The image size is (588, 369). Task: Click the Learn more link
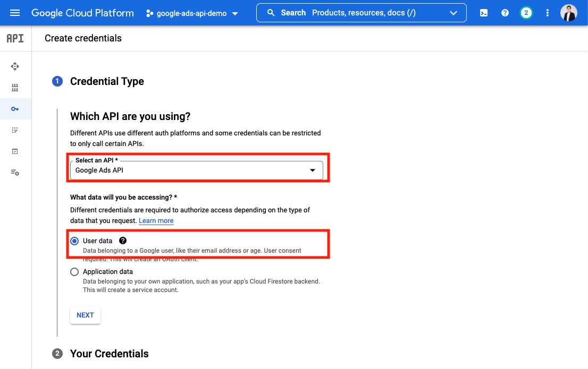[x=156, y=221]
